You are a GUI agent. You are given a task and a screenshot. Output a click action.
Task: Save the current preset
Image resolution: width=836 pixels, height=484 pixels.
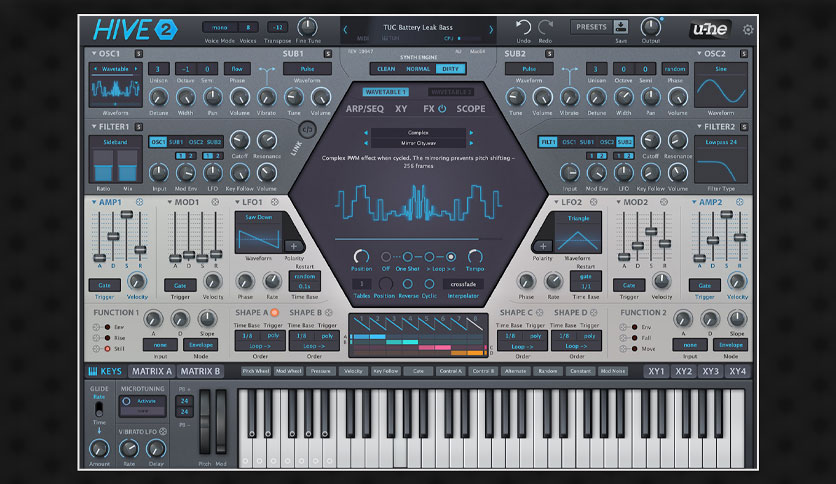point(621,27)
